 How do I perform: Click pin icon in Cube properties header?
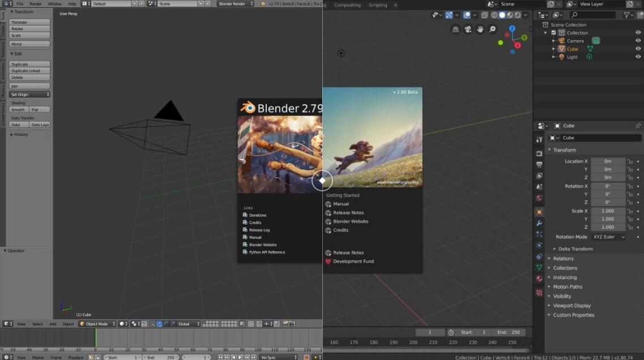637,126
